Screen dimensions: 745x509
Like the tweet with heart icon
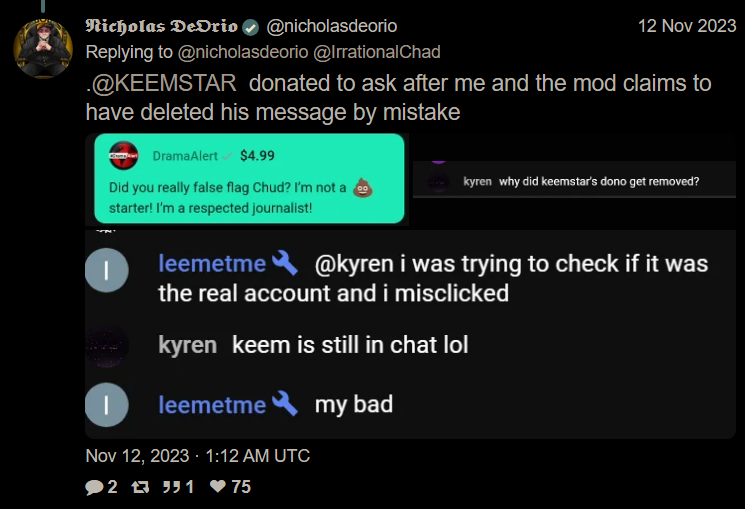tap(216, 487)
